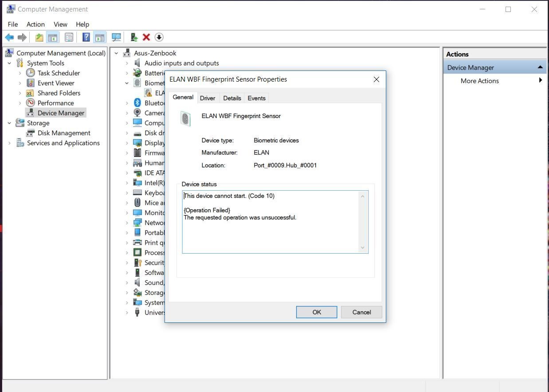Open Help via the question mark icon
Screen dimensions: 549x392
point(86,38)
